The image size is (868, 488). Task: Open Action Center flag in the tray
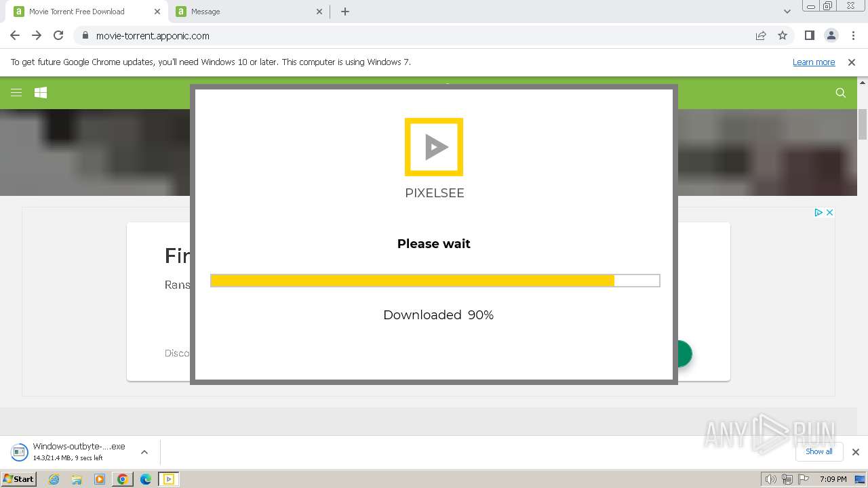click(x=804, y=479)
